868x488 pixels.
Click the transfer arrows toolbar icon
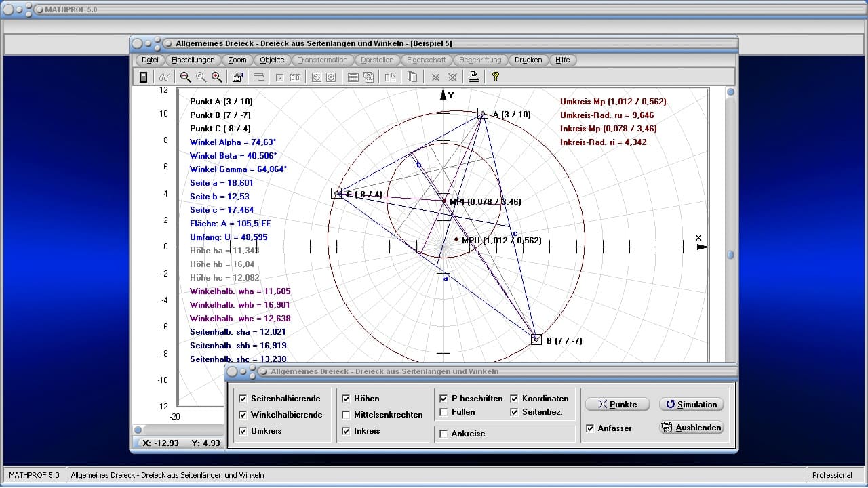click(x=390, y=77)
